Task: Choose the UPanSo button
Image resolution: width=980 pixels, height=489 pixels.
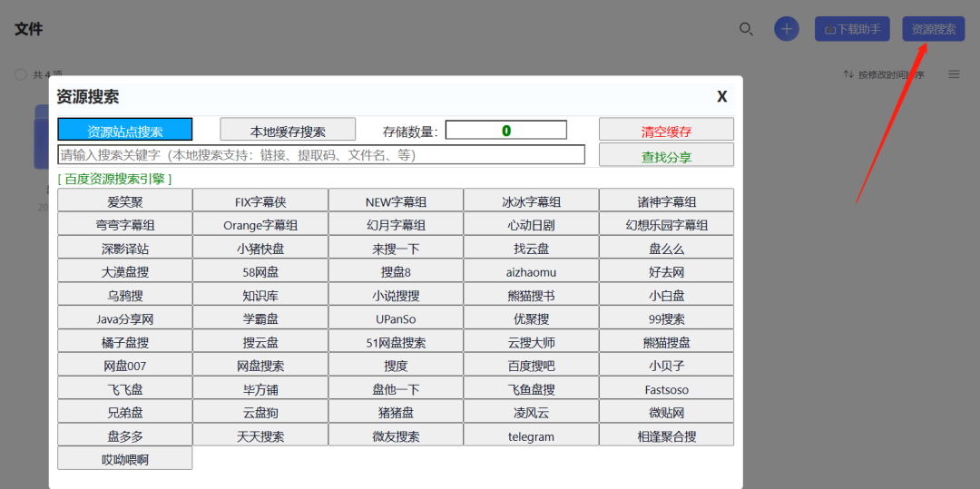Action: (396, 318)
